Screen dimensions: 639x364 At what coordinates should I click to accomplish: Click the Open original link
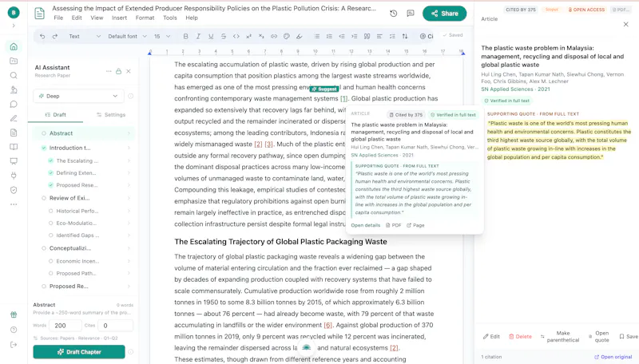click(x=613, y=357)
